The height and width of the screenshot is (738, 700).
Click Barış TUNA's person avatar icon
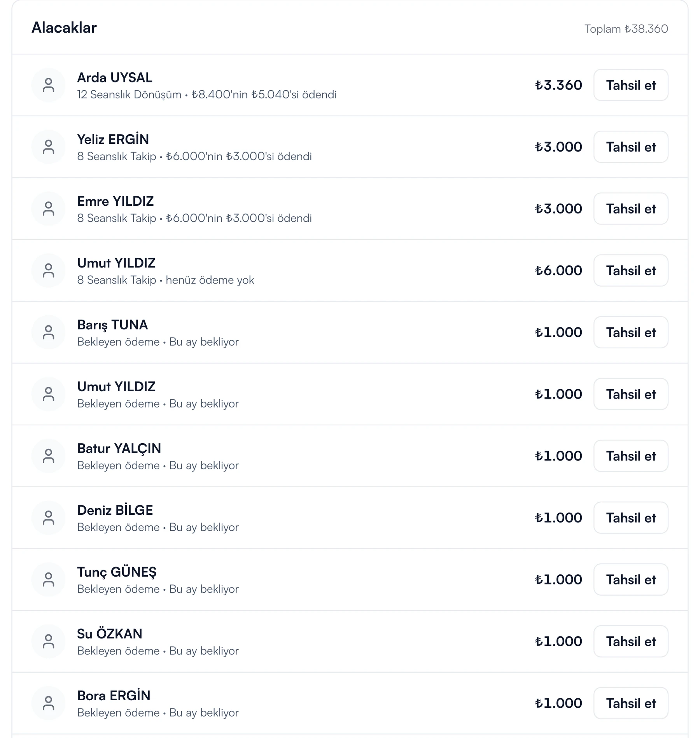coord(48,332)
